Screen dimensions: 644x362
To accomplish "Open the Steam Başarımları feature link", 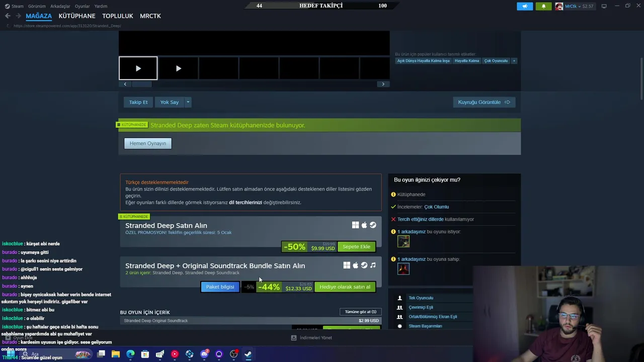I will [x=425, y=326].
